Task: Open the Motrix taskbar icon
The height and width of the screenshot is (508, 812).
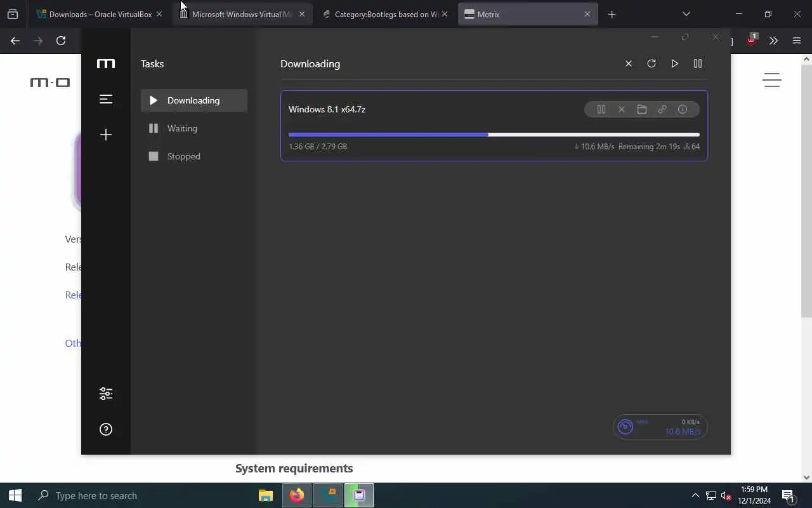Action: click(359, 495)
